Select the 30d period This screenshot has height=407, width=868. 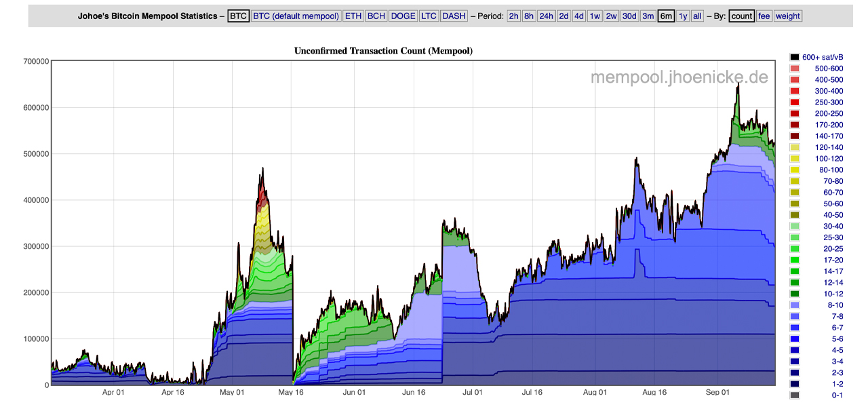click(x=629, y=15)
